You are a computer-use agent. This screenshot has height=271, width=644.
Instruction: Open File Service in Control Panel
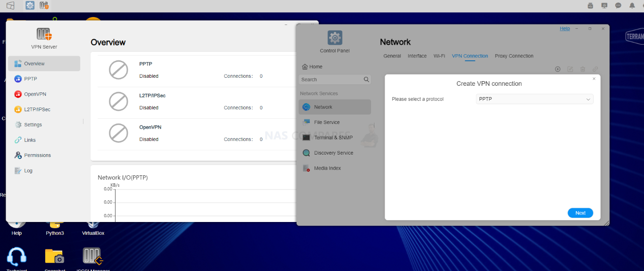pyautogui.click(x=335, y=122)
